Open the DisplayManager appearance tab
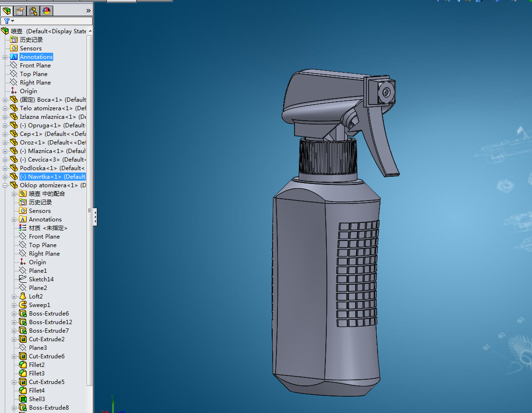Image resolution: width=532 pixels, height=413 pixels. (47, 10)
